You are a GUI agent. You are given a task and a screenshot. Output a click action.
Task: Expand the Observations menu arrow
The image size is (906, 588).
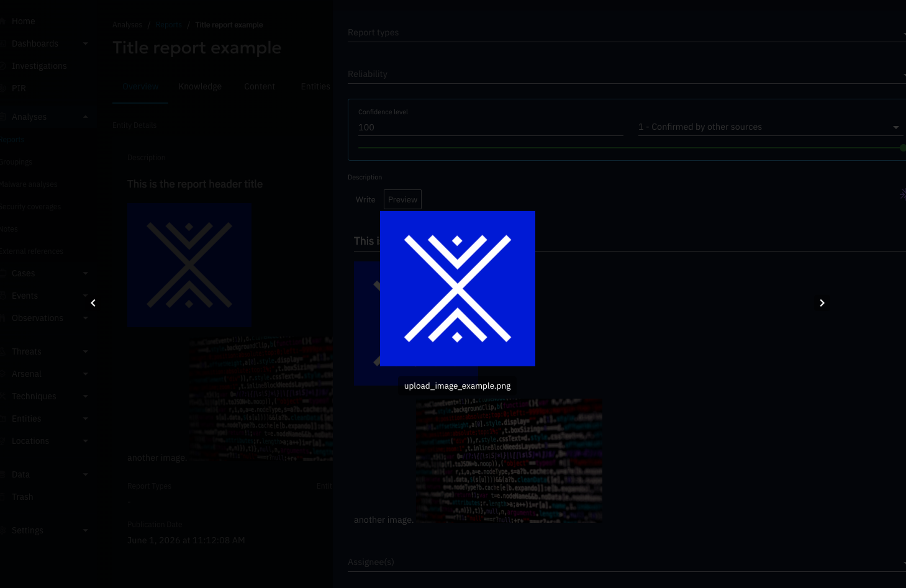(x=86, y=318)
